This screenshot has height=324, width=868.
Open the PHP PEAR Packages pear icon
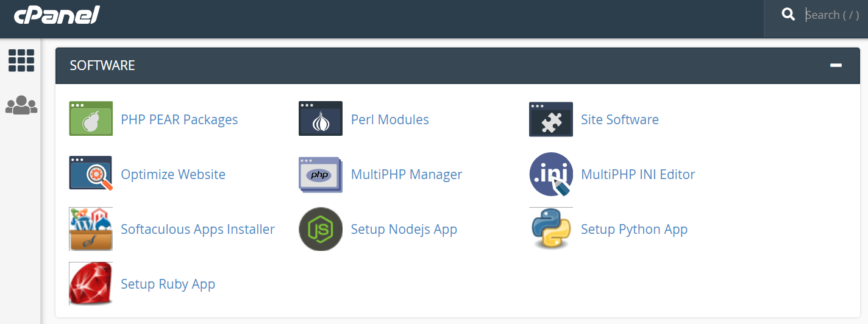[x=91, y=119]
